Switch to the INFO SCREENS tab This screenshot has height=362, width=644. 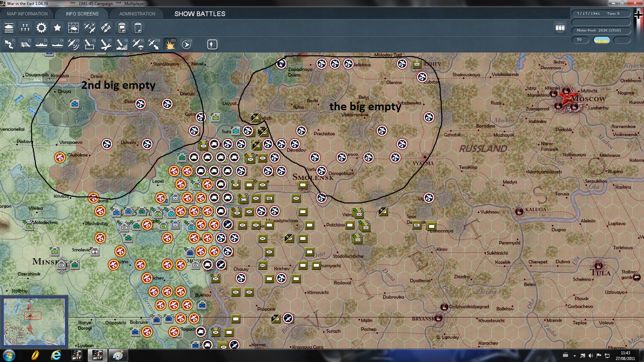82,14
